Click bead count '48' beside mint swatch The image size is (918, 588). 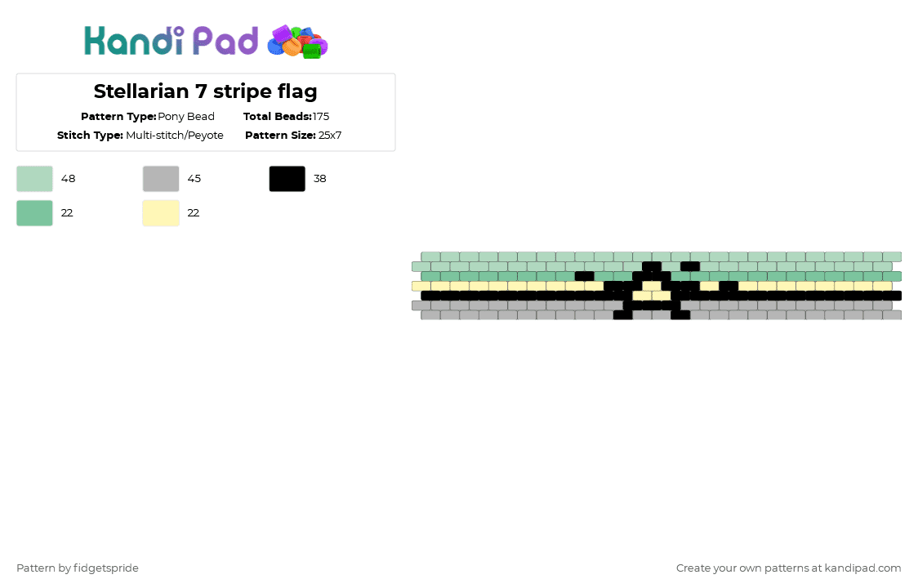69,179
